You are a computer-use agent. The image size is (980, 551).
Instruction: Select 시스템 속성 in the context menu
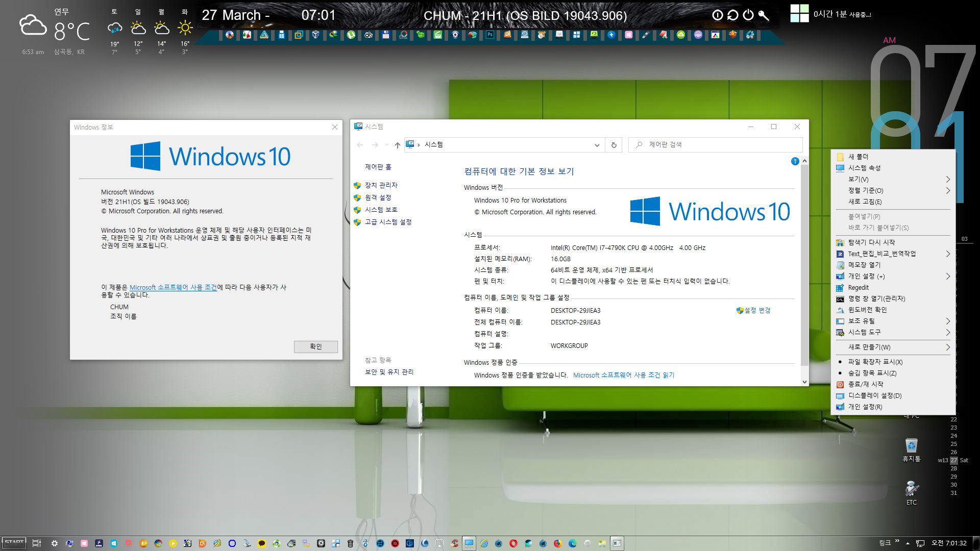tap(893, 168)
